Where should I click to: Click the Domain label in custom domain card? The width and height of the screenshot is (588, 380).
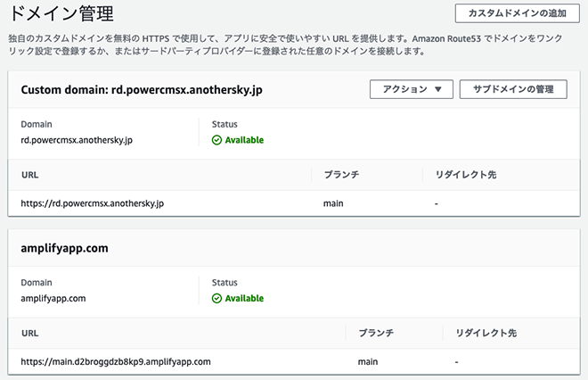[x=37, y=124]
